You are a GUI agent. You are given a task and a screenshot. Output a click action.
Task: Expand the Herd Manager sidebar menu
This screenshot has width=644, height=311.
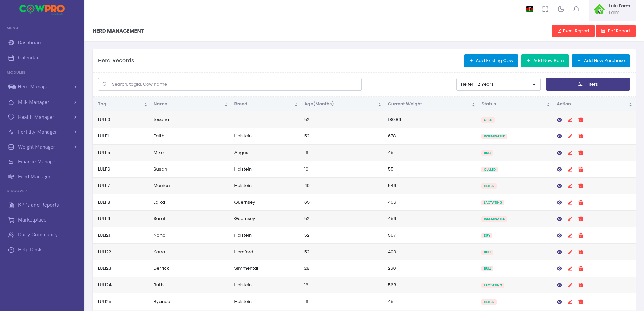(x=42, y=87)
